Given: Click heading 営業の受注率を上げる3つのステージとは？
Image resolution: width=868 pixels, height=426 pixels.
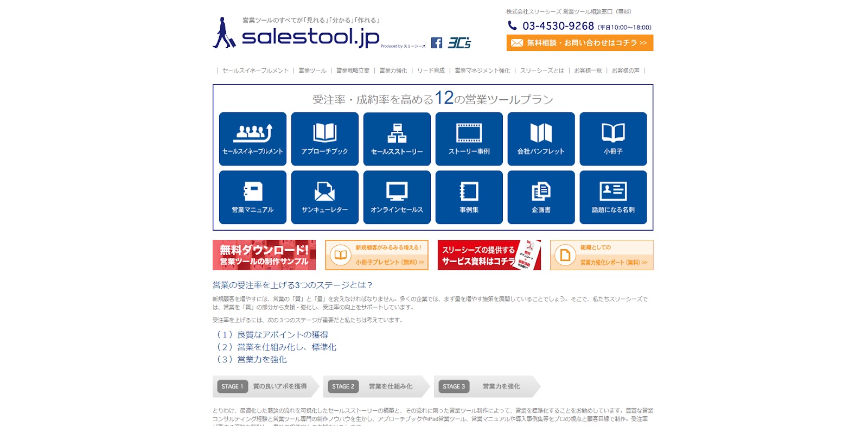Looking at the screenshot, I should [x=293, y=285].
